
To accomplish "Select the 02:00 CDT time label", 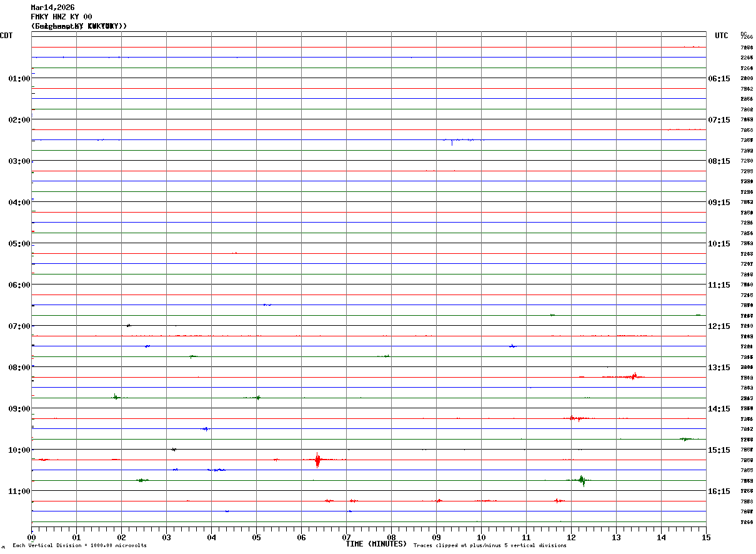I will [x=19, y=120].
